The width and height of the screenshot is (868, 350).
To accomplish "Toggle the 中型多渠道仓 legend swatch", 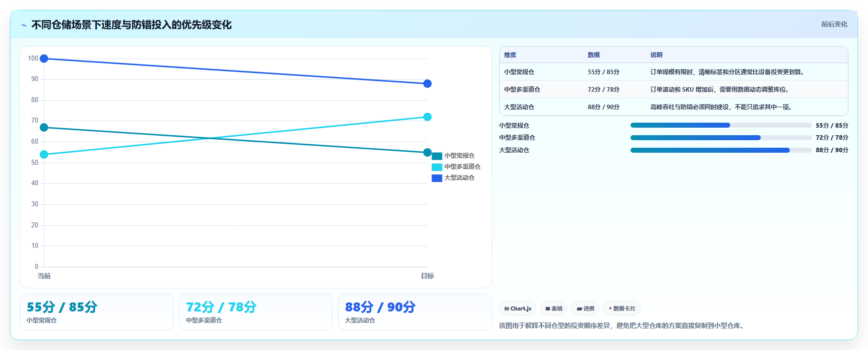I will [437, 167].
